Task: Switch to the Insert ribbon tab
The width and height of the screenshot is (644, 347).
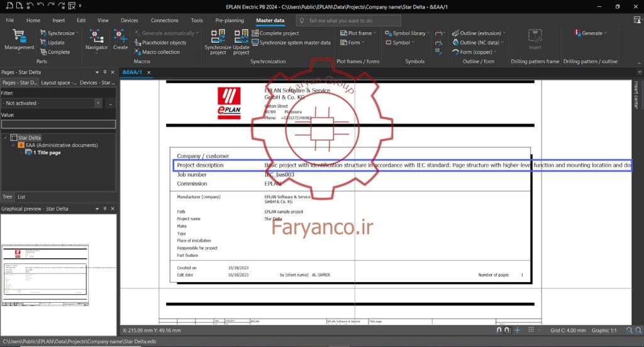Action: 58,20
